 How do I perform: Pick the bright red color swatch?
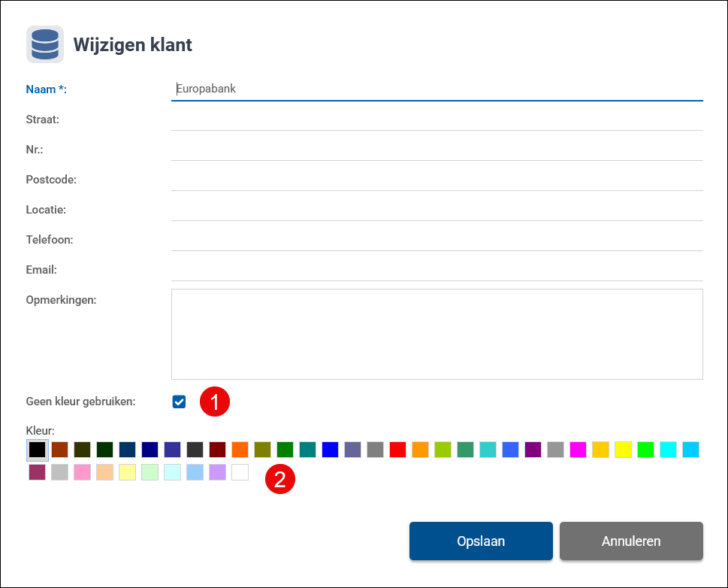coord(398,450)
